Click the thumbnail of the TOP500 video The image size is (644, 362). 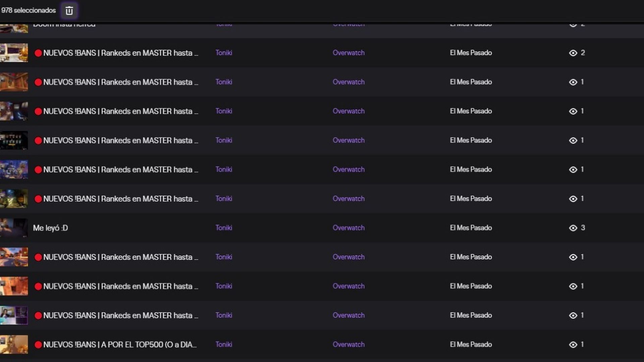point(14,344)
